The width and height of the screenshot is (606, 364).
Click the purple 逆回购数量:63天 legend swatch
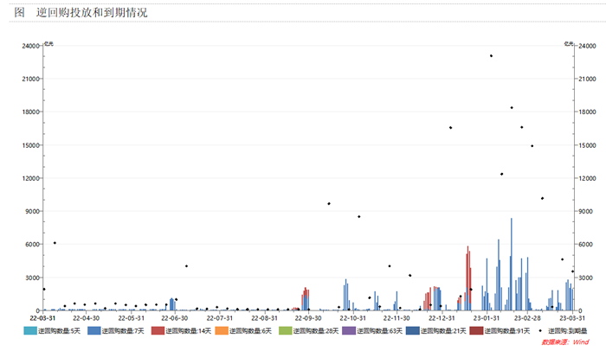(x=349, y=331)
